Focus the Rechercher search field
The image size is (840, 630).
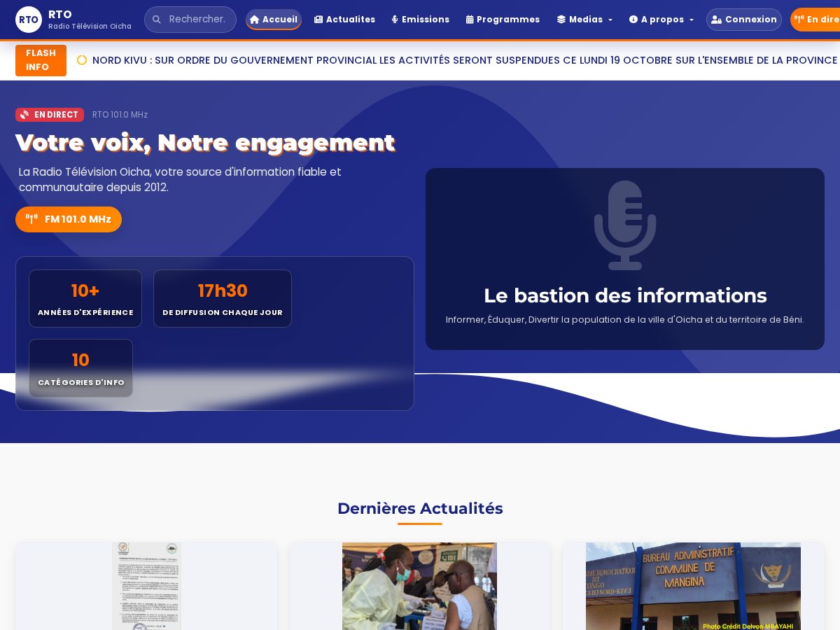[190, 20]
